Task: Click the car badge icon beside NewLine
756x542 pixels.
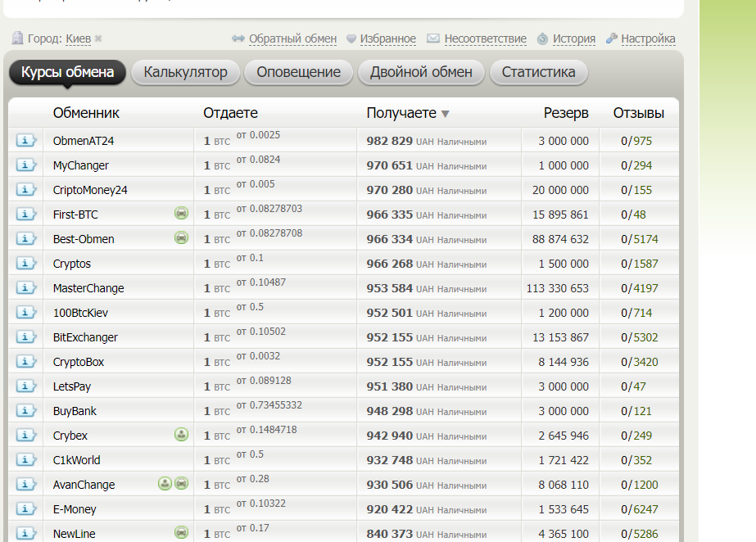Action: 181,532
